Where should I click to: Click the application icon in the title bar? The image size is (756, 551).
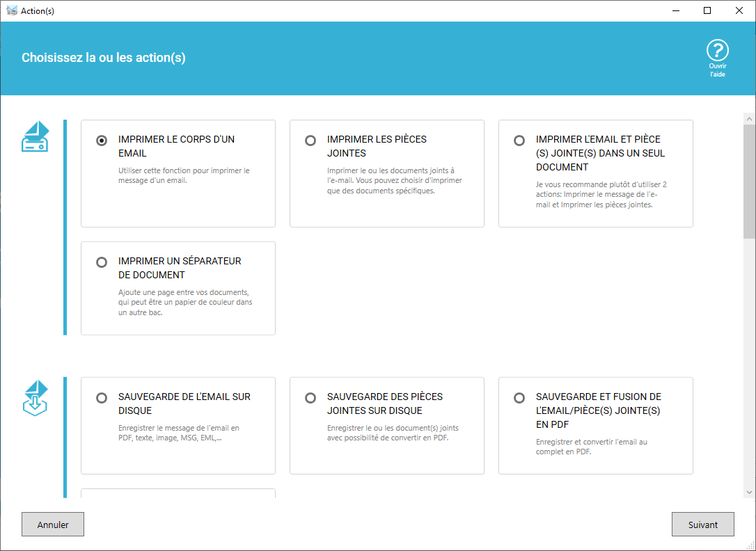click(11, 10)
